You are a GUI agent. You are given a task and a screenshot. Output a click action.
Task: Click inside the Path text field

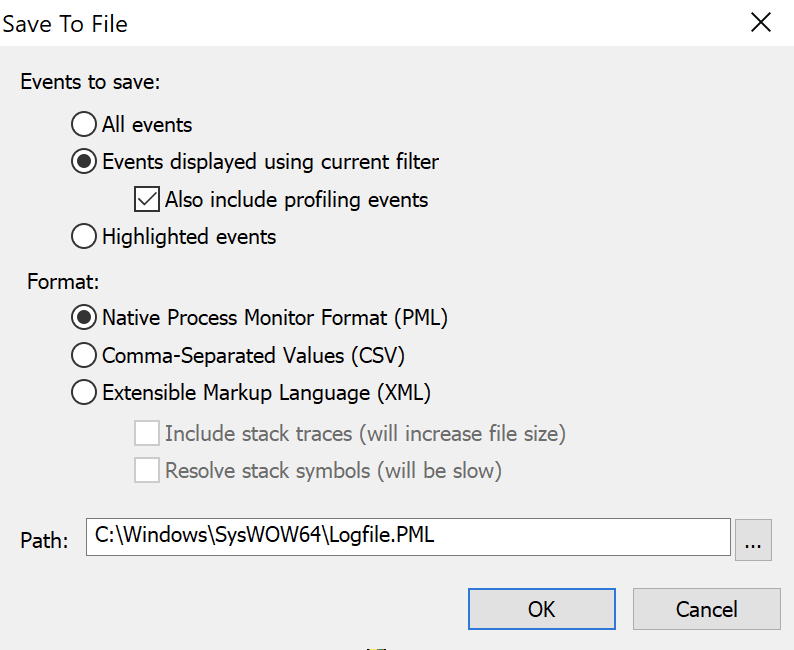click(408, 537)
